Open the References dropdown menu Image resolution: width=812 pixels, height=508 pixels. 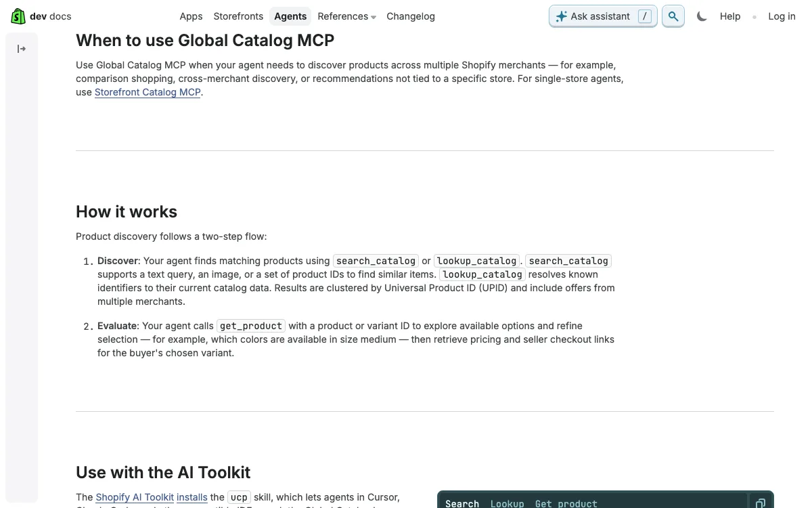click(346, 16)
